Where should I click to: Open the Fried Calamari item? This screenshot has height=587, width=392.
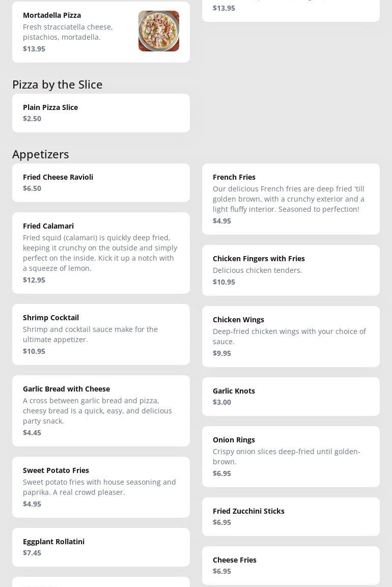(x=101, y=253)
